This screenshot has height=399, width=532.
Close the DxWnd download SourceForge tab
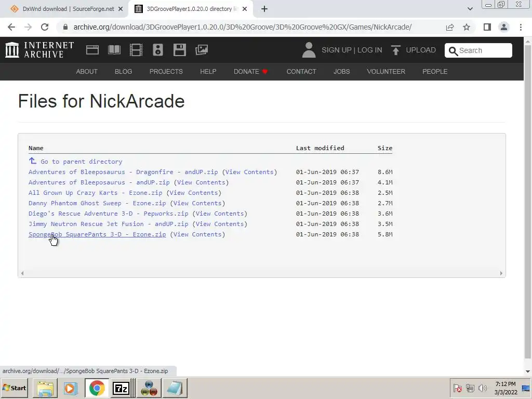121,9
